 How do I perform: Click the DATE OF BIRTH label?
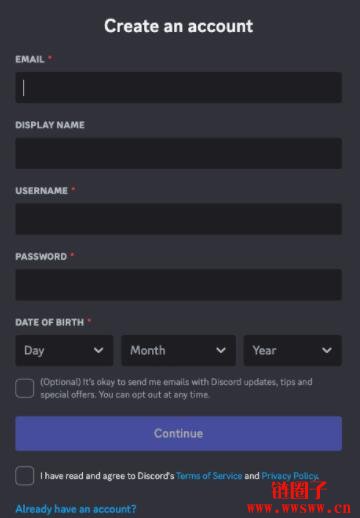[x=50, y=322]
